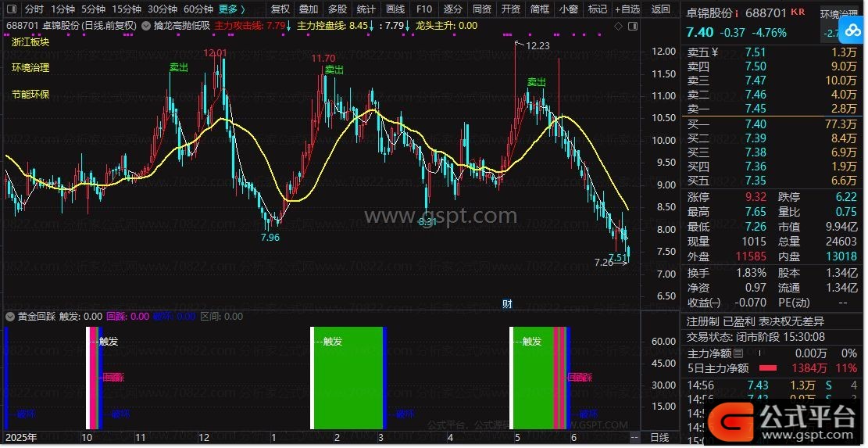Activate the 画线 drawing tool

[395, 9]
